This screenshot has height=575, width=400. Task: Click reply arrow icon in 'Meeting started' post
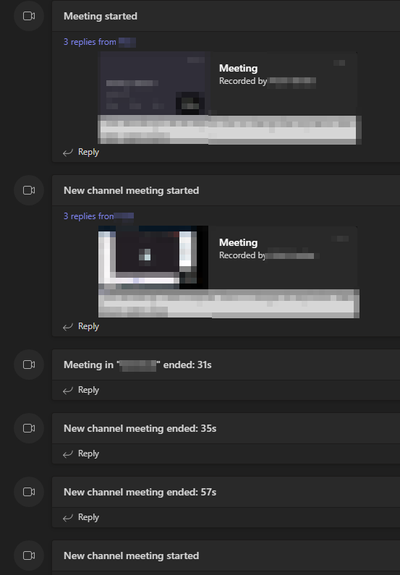(x=68, y=153)
